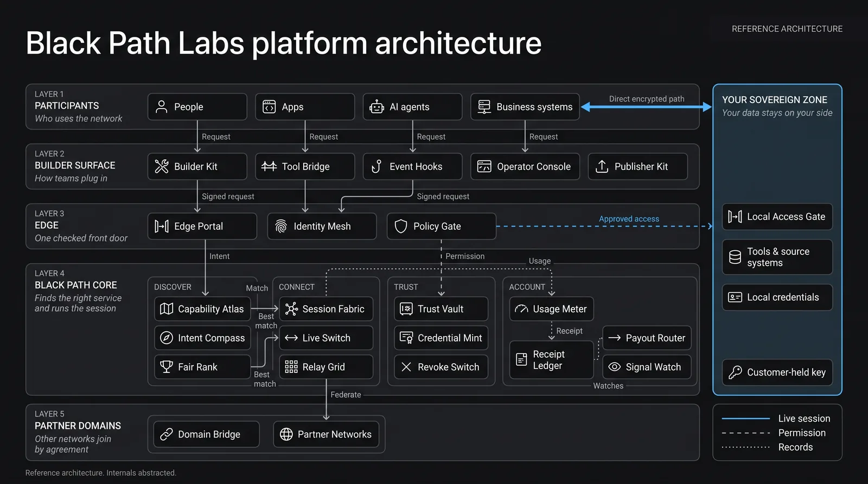Click the Intent Compass compass icon

pyautogui.click(x=167, y=338)
